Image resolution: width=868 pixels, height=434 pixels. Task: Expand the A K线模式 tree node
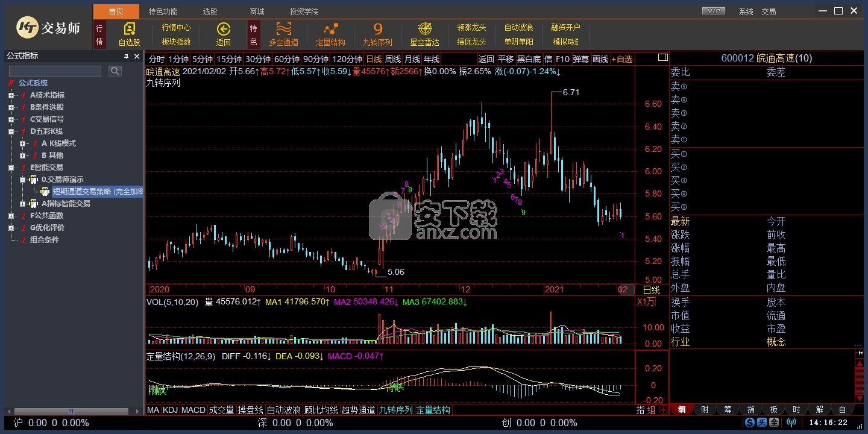pyautogui.click(x=22, y=143)
